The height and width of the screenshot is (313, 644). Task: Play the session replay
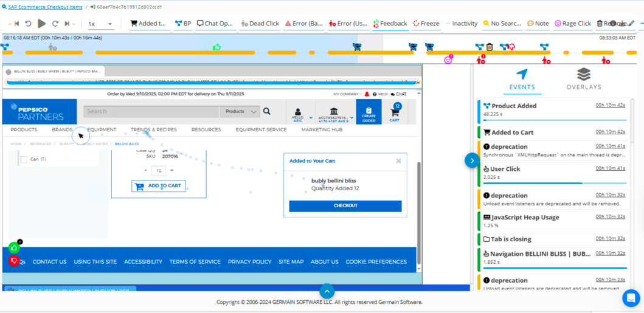pos(42,24)
